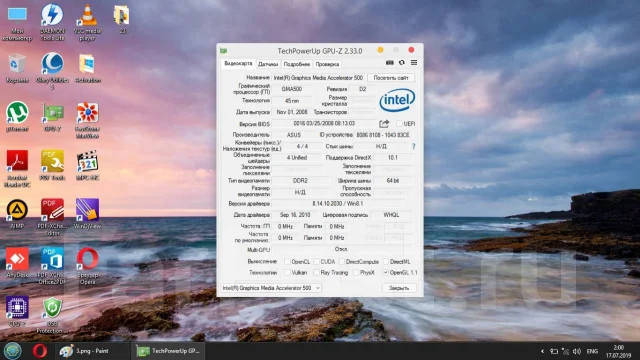Viewport: 640px width, 360px height.
Task: Open Windows Start button
Action: [13, 351]
